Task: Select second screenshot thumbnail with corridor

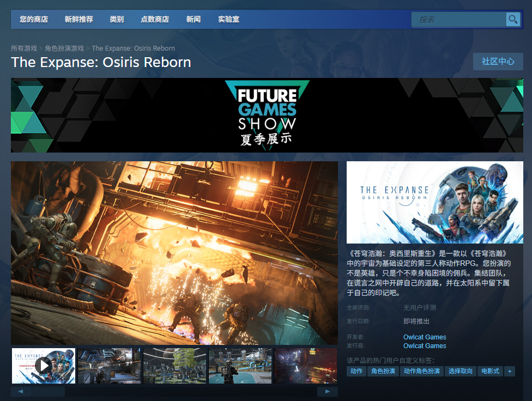Action: tap(109, 366)
